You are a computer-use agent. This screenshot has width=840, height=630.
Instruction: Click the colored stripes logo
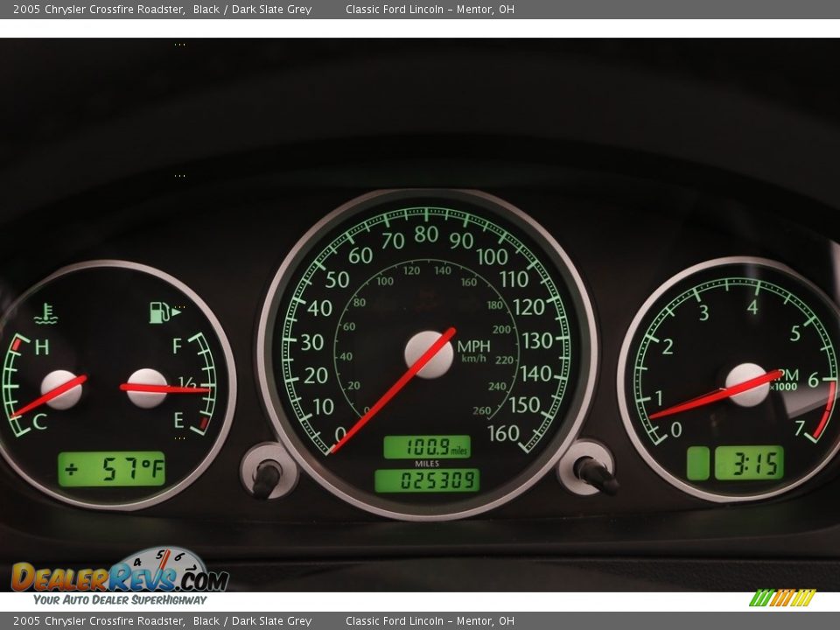(x=781, y=598)
